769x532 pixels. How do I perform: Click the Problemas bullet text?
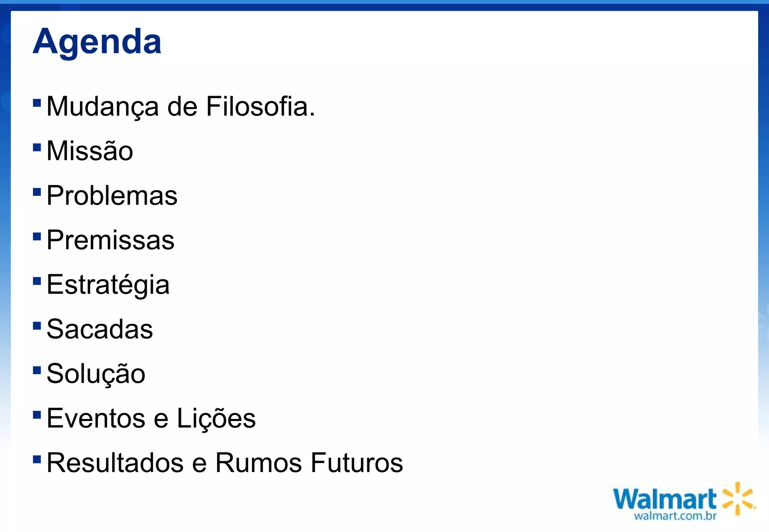(x=112, y=195)
